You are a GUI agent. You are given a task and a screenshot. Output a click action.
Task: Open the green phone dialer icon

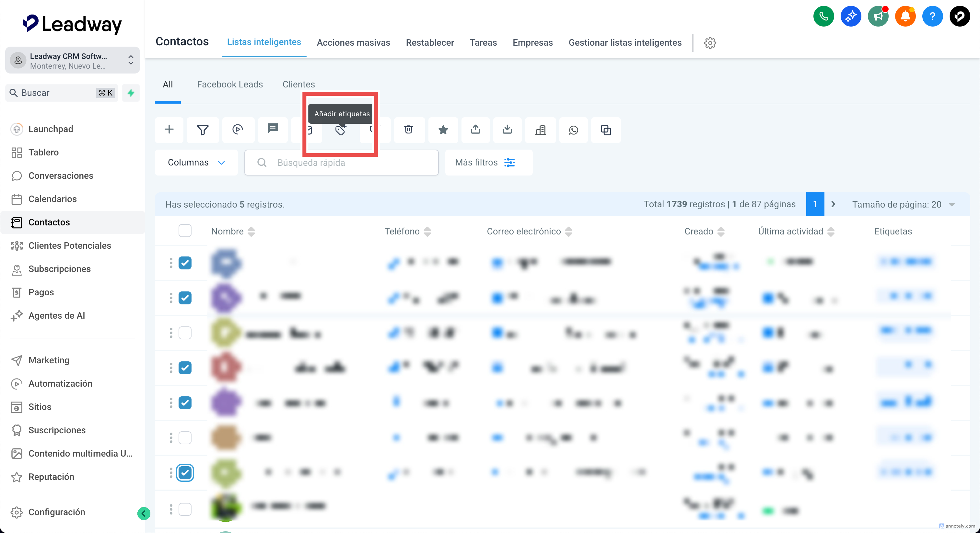click(823, 16)
